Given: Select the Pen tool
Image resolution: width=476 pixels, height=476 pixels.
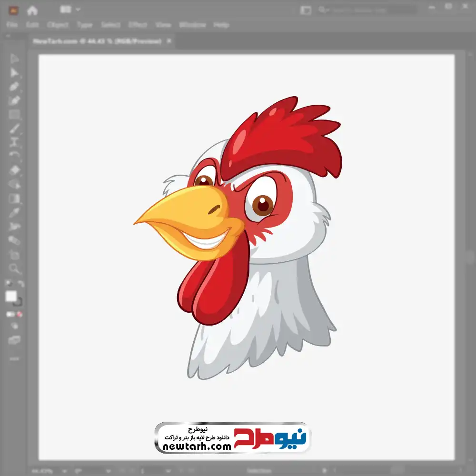Looking at the screenshot, I should tap(14, 87).
